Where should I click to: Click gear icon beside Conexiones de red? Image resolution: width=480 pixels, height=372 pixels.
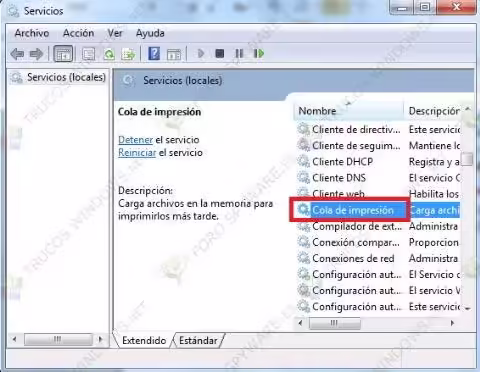pyautogui.click(x=304, y=258)
